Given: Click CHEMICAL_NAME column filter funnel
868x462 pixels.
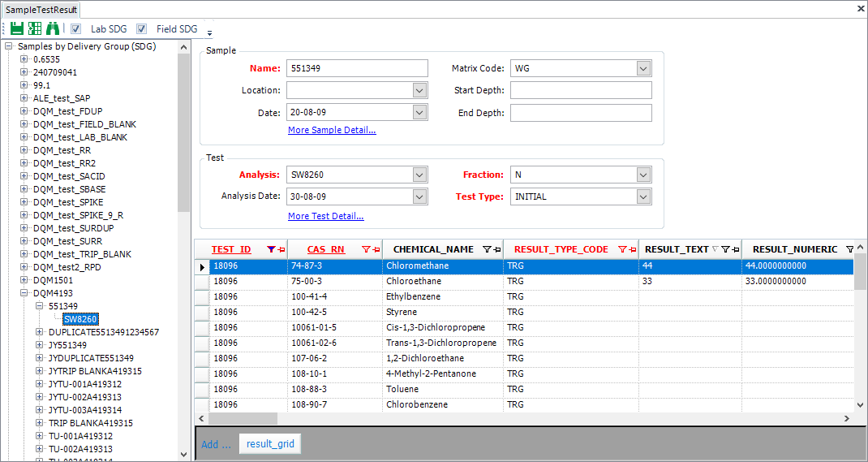Looking at the screenshot, I should (x=487, y=250).
